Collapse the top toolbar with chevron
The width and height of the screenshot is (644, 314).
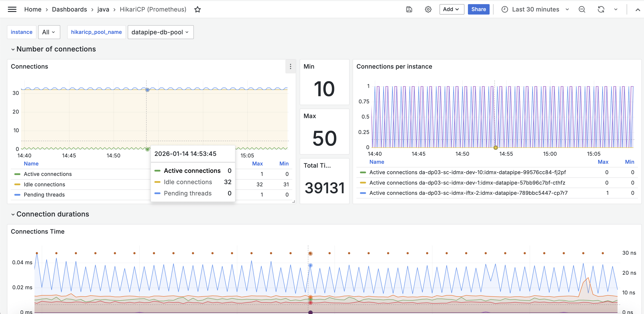(638, 10)
